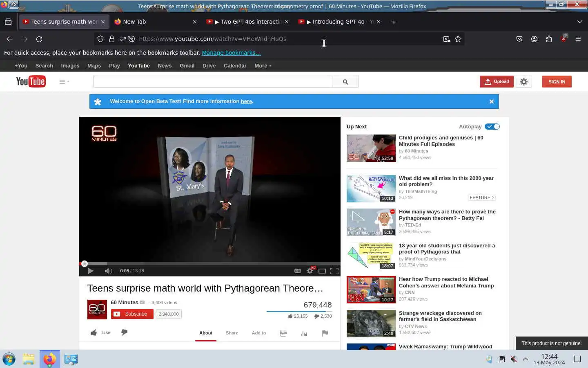Viewport: 588px width, 368px height.
Task: Open 'Strange wreckage discovered' video title
Action: [x=440, y=316]
